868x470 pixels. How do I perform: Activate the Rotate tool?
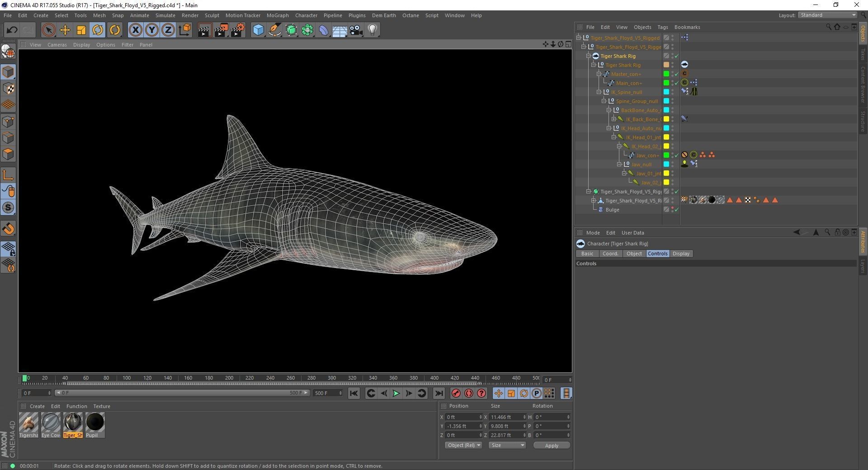(98, 30)
